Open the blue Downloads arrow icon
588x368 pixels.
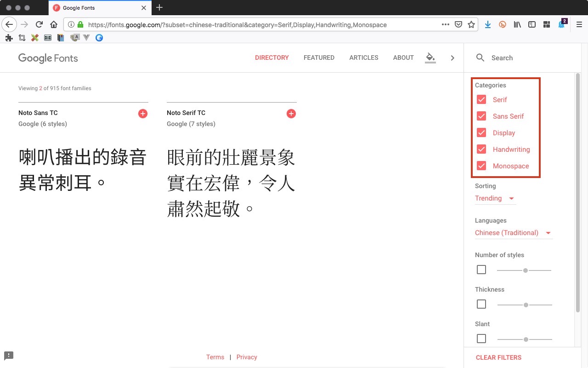click(488, 25)
